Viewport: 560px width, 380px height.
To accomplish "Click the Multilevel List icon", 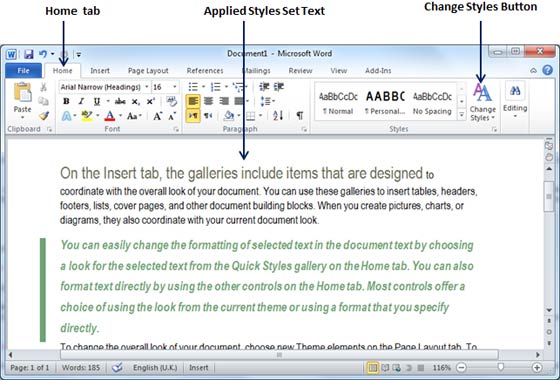I will 238,87.
